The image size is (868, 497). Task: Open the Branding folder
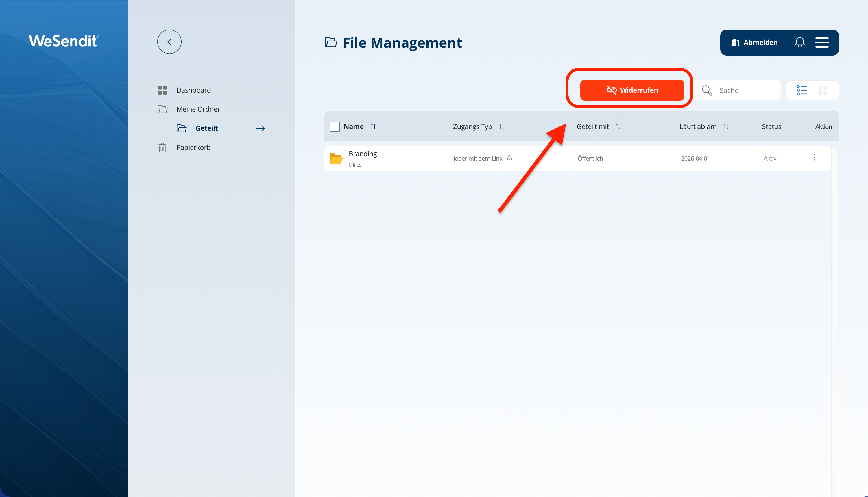362,154
